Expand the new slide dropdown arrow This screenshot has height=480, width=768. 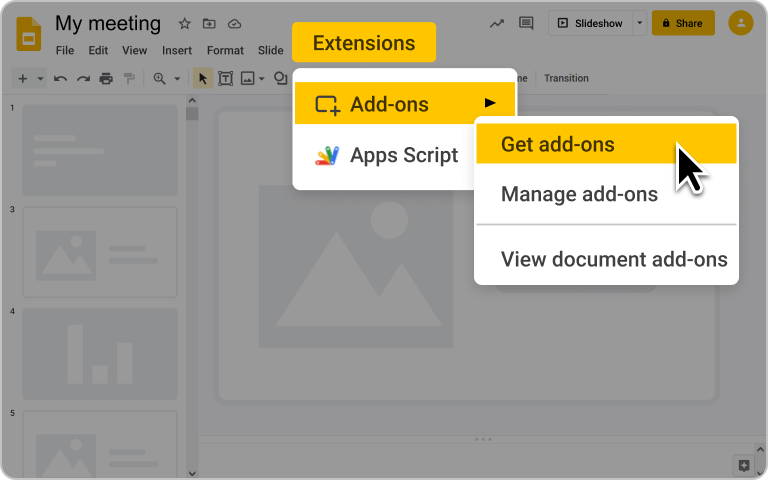[41, 79]
